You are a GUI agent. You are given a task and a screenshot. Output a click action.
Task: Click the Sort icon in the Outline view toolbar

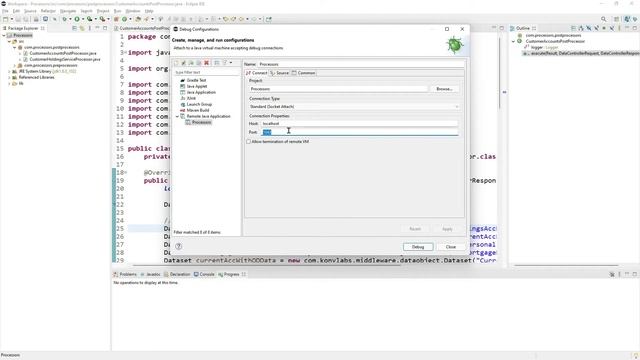[x=581, y=28]
